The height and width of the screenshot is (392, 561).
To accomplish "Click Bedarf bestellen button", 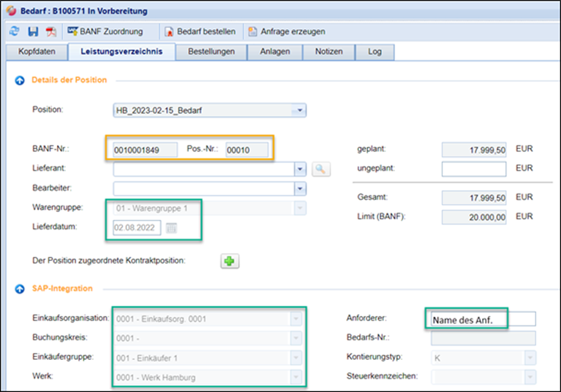I will tap(201, 31).
